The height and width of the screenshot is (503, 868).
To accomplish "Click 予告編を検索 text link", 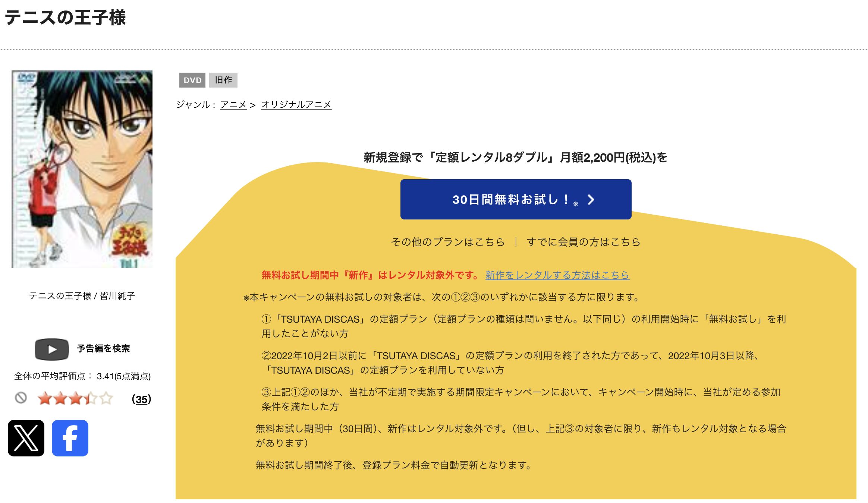I will coord(103,348).
